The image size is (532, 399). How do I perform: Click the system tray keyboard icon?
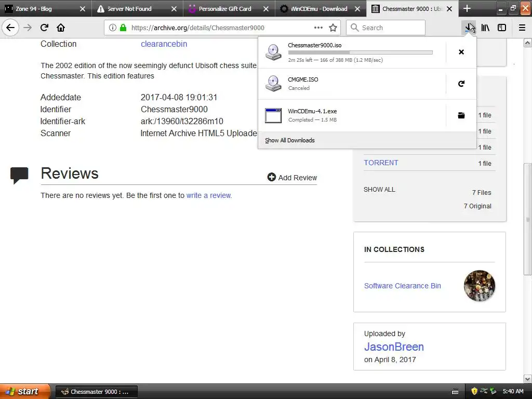(455, 392)
